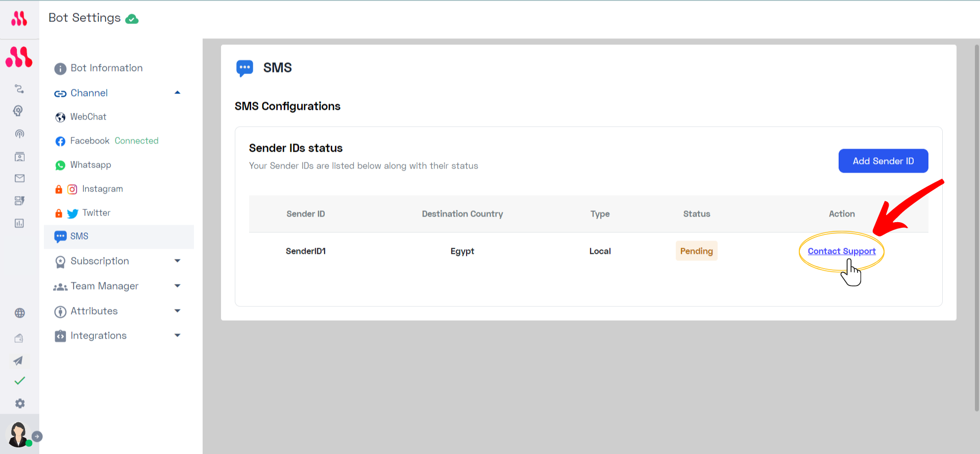Click the Add Sender ID button
Screen dimensions: 980x454
click(883, 161)
